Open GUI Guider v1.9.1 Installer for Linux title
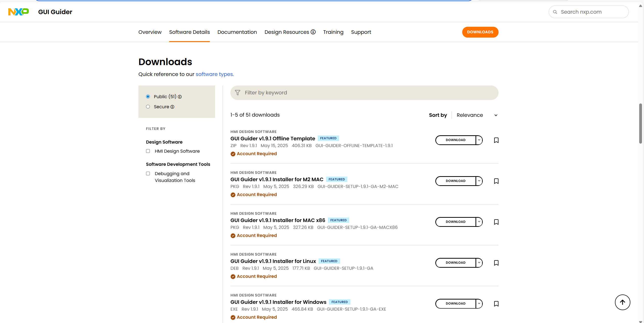Screen dimensions: 644x323 tap(273, 261)
